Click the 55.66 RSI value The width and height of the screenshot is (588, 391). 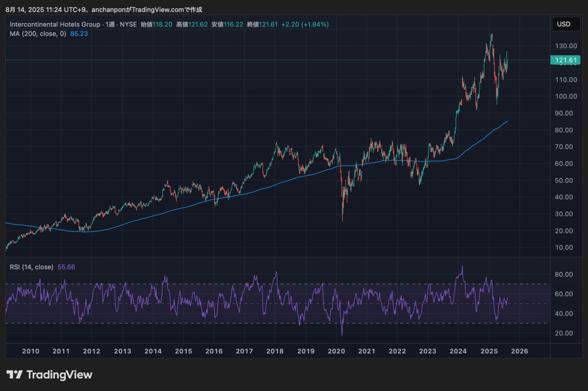(x=67, y=267)
